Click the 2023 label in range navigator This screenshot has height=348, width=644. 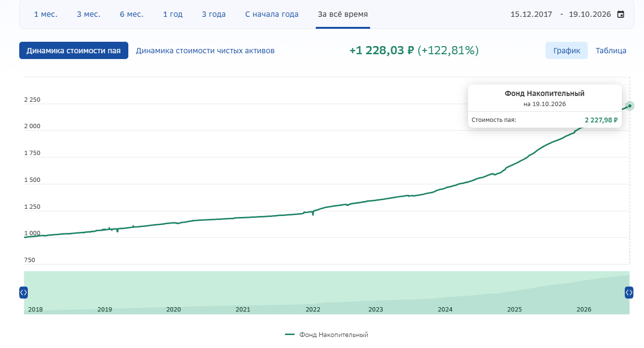click(376, 310)
